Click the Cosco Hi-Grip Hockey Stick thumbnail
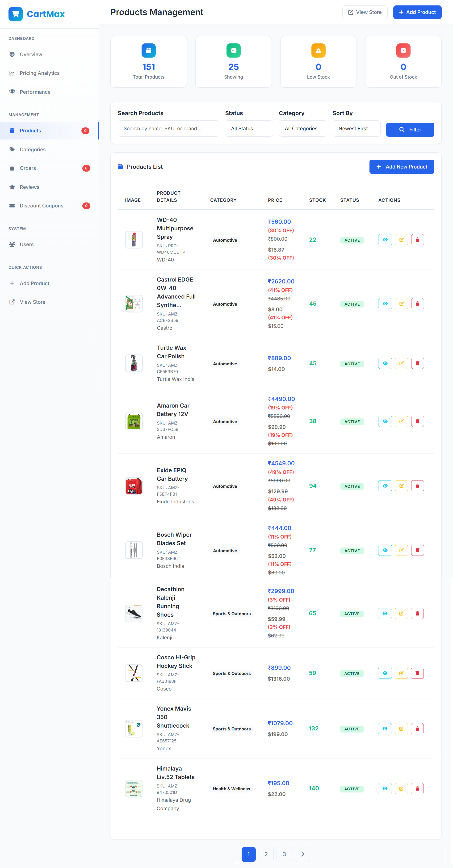 pos(133,673)
